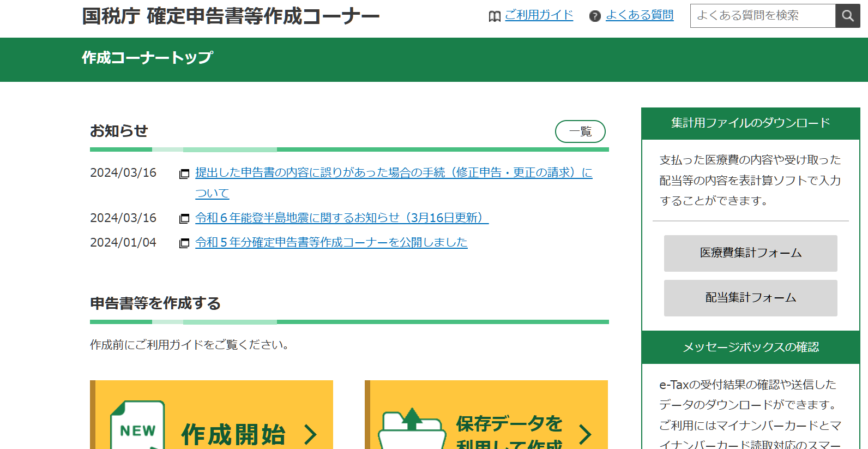This screenshot has height=449, width=868.
Task: Click the question mark icon beside よくある質問
Action: pos(595,16)
